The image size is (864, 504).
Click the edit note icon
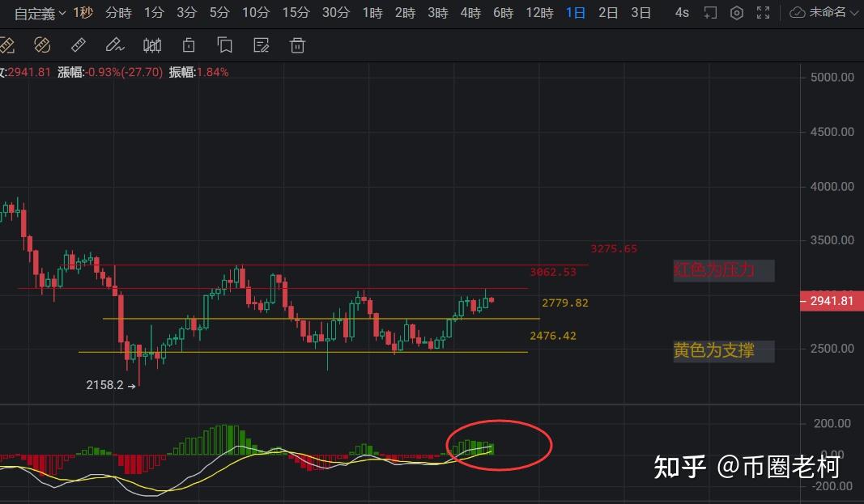[262, 45]
